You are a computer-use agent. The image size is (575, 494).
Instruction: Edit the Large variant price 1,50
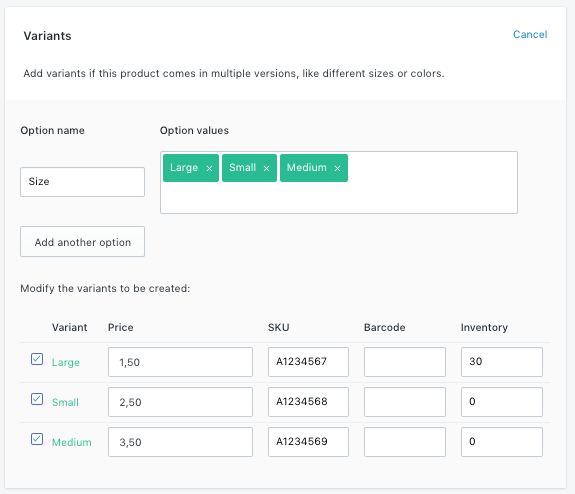(180, 362)
